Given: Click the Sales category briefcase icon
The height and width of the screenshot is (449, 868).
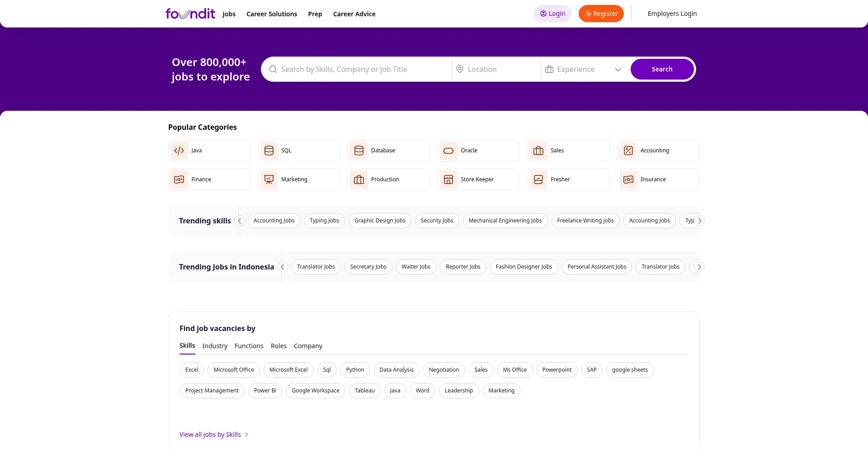Looking at the screenshot, I should tap(538, 151).
